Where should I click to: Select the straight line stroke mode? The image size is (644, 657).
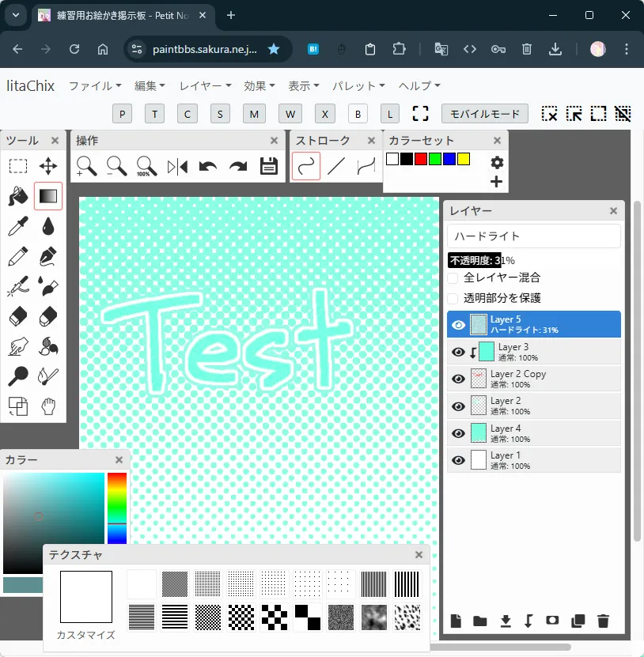tap(336, 166)
